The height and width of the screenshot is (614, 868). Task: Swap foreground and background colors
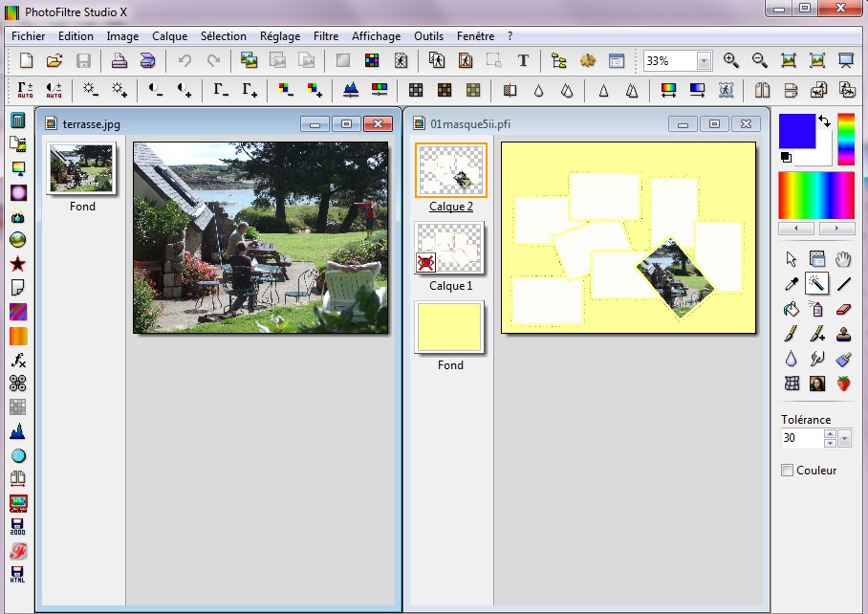825,121
